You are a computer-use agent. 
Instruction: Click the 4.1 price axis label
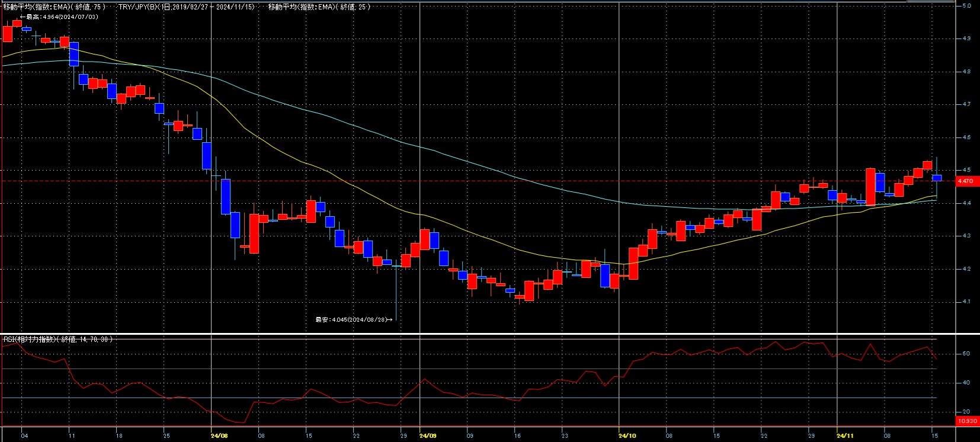(966, 302)
